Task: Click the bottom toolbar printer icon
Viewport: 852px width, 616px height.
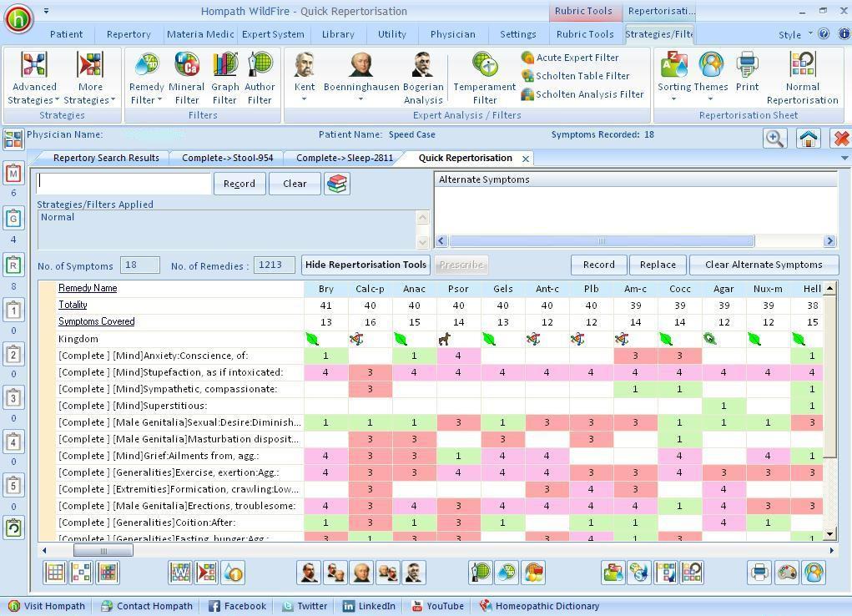Action: [x=759, y=573]
